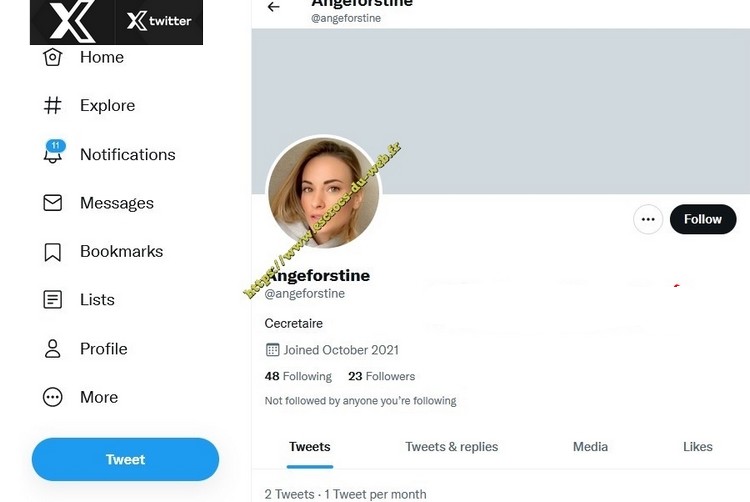Click the Home house icon
This screenshot has height=502, width=750.
(x=53, y=58)
